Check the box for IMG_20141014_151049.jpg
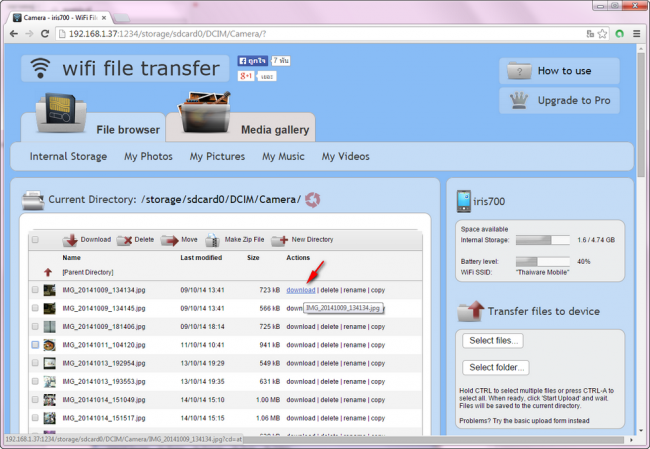 pos(35,399)
